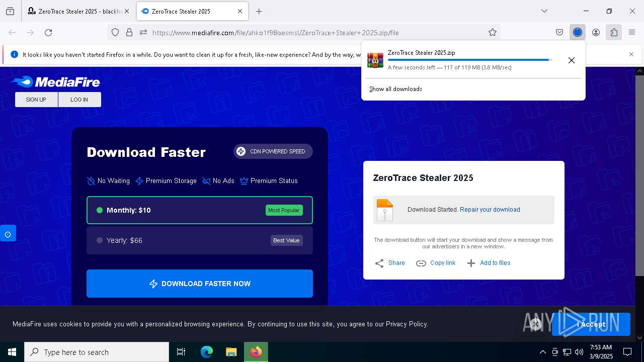Click Repair your download link

pos(490,210)
